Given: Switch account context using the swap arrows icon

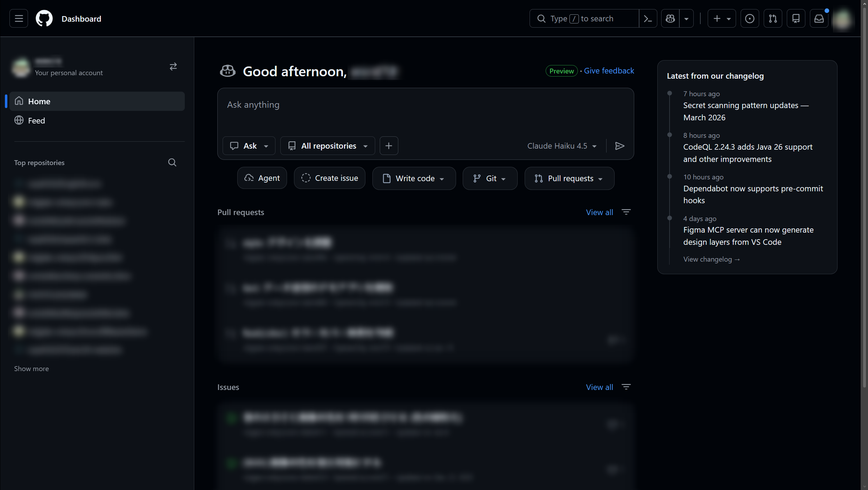Looking at the screenshot, I should pyautogui.click(x=173, y=66).
